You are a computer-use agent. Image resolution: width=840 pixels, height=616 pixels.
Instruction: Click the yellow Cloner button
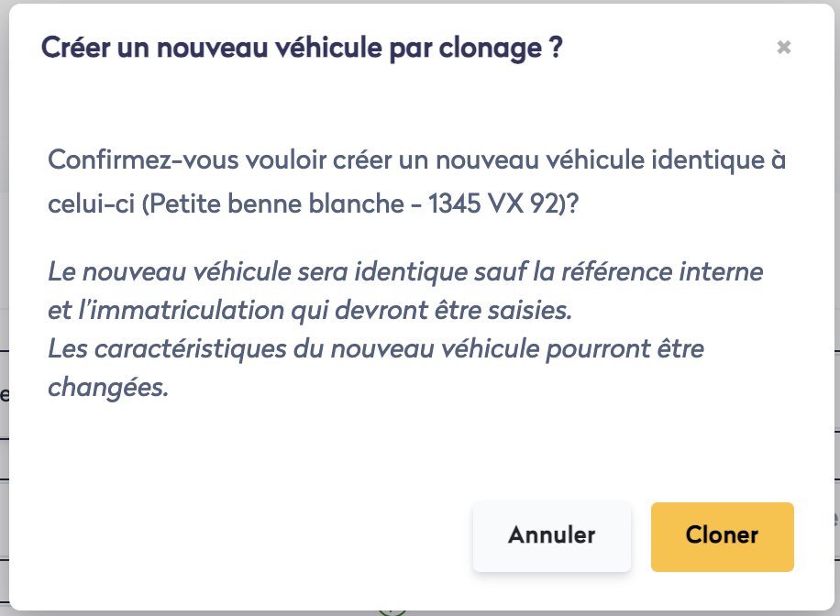click(722, 536)
